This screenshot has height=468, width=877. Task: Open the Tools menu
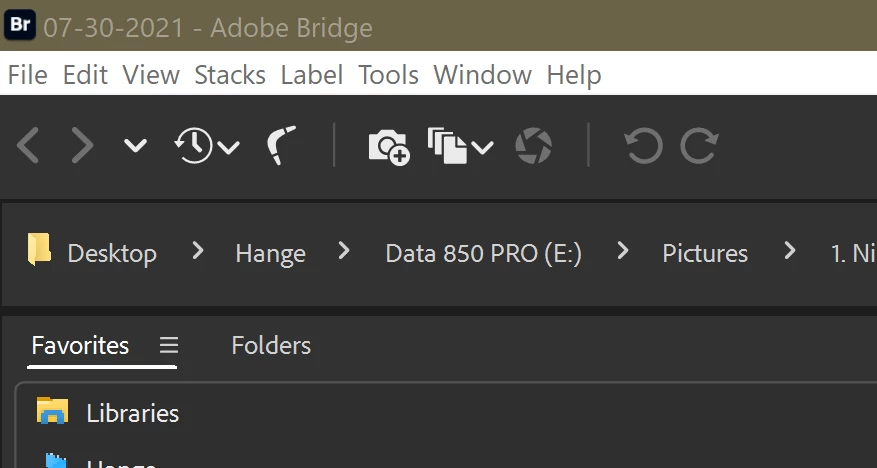pyautogui.click(x=389, y=75)
